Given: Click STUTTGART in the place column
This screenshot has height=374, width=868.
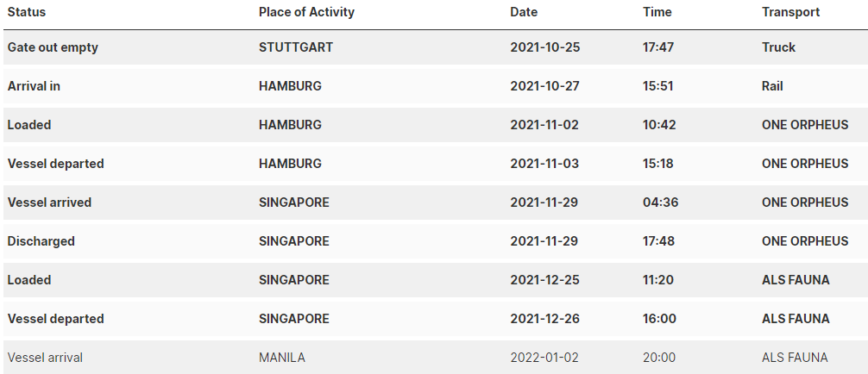Looking at the screenshot, I should pyautogui.click(x=296, y=47).
